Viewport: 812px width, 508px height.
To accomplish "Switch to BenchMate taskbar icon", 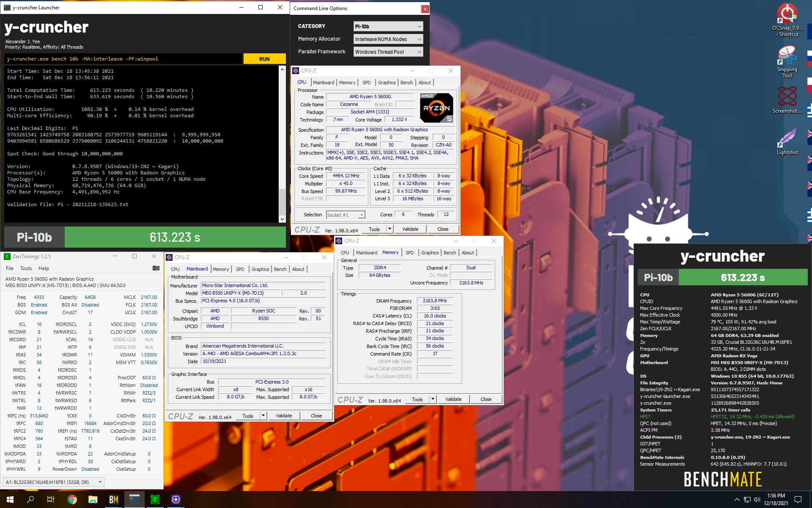I will (x=114, y=500).
